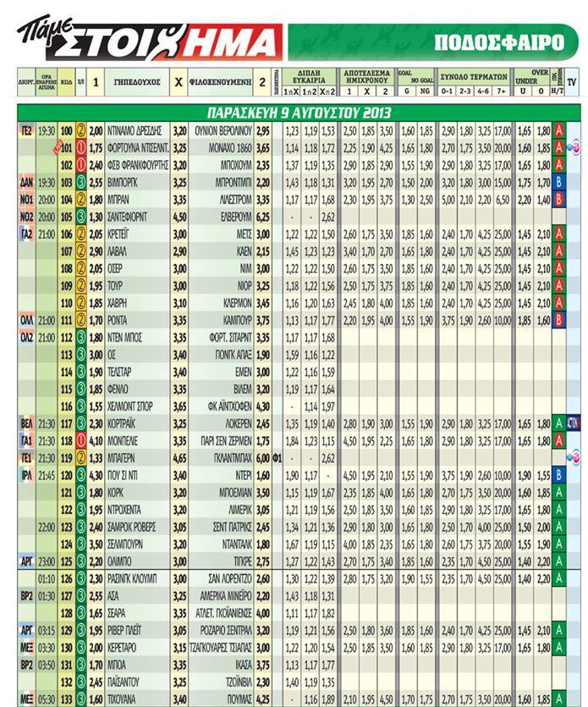Click the away team name ΤΖΑΓΚΟΥΑΡΕΣ ΤΣΙΑΠΑΣ
Screen dimensions: 588x707
pyautogui.click(x=221, y=648)
